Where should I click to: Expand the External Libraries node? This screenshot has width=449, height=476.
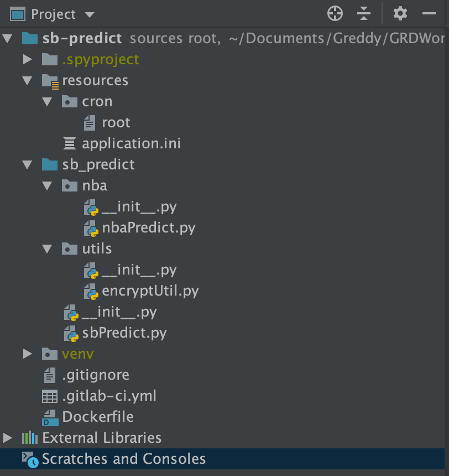coord(7,438)
